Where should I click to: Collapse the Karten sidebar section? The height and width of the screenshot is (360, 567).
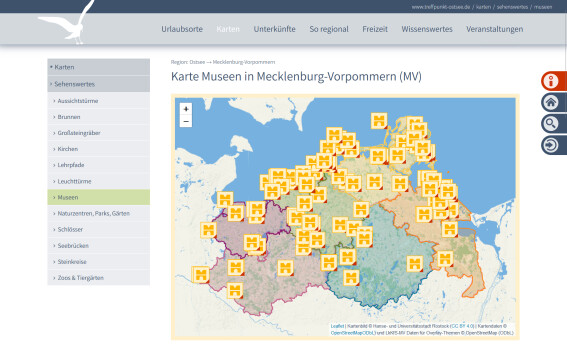point(99,67)
